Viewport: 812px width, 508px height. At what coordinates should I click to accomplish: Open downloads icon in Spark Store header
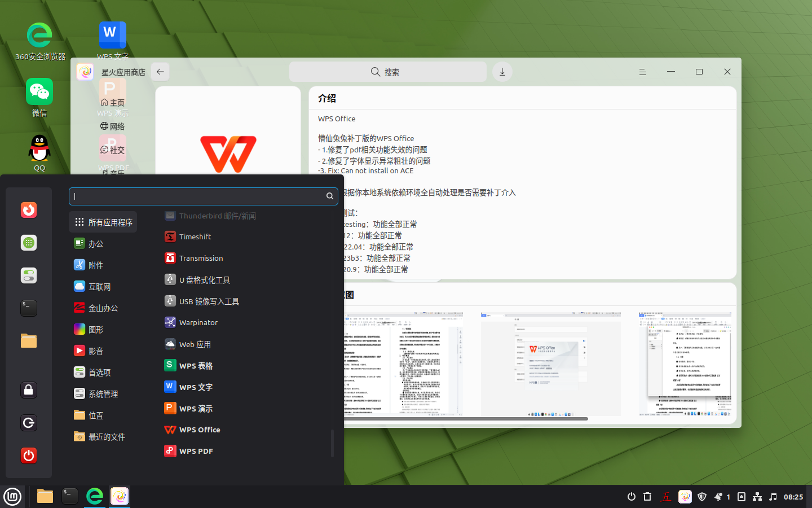502,72
